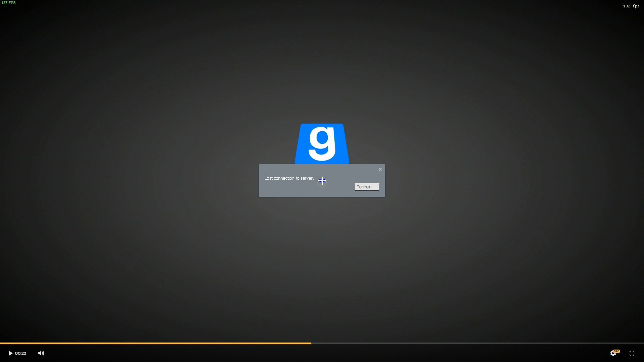
Task: Click the Fermer button in the dialog
Action: pos(367,187)
